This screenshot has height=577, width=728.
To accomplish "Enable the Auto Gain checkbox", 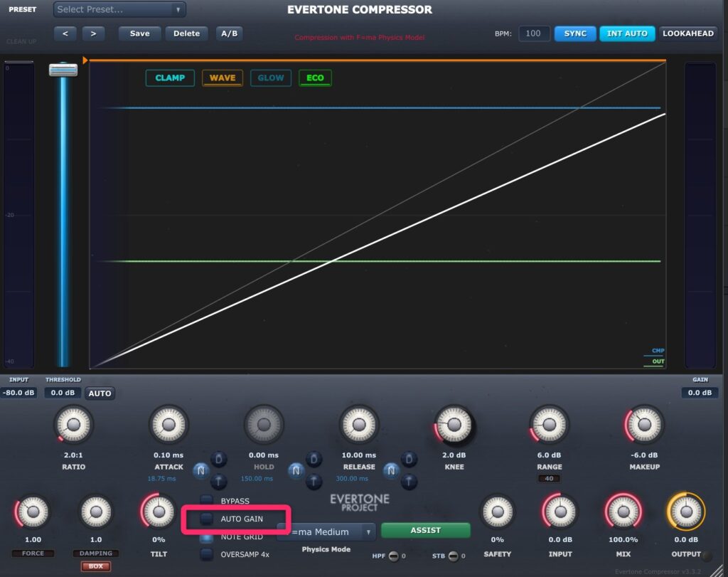I will click(206, 519).
